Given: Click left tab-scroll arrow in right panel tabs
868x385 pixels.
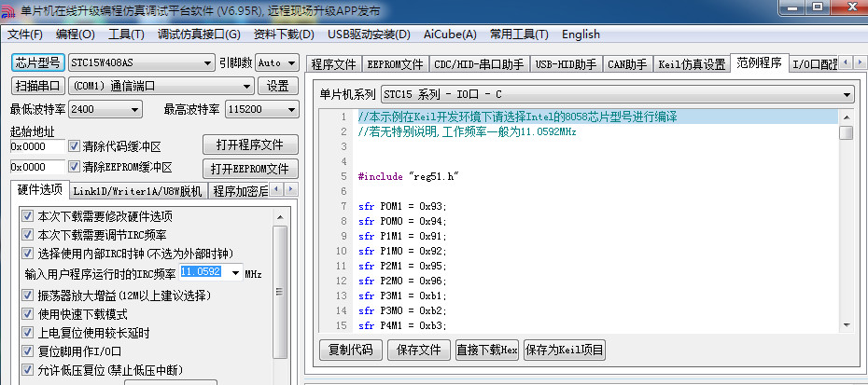Looking at the screenshot, I should (846, 62).
